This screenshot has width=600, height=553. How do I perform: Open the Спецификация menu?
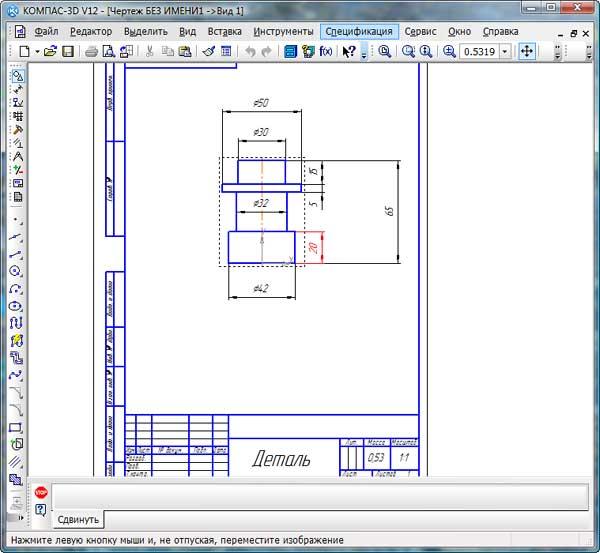359,31
